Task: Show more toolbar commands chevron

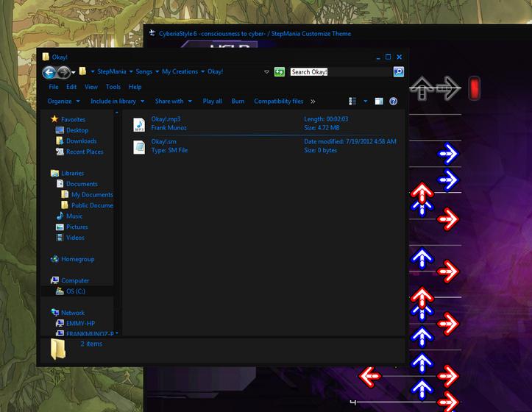Action: coord(313,102)
